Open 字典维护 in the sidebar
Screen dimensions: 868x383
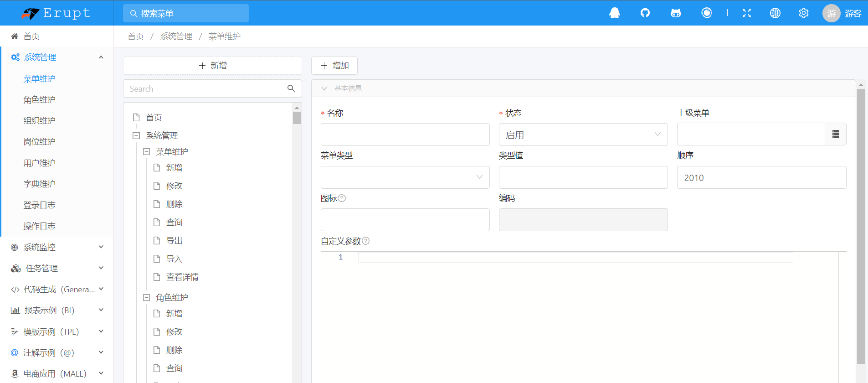(x=40, y=184)
